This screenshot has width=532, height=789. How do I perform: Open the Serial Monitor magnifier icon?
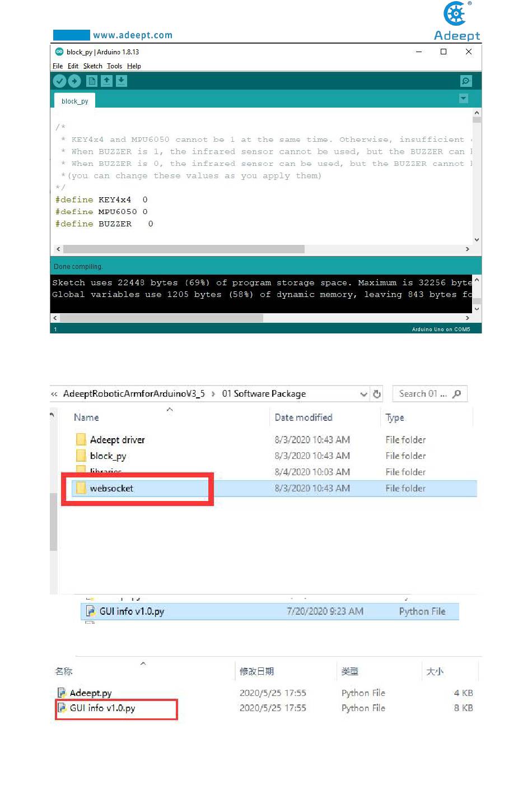coord(466,81)
